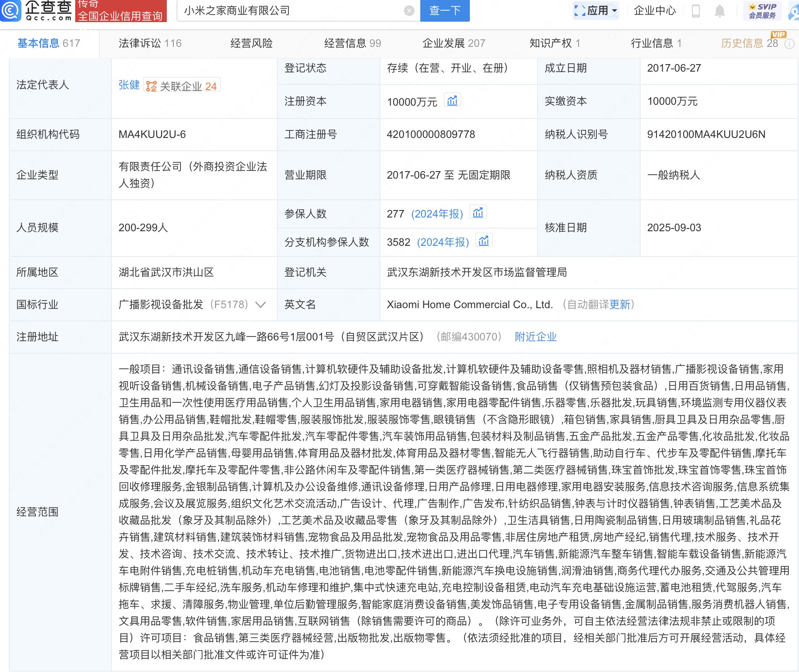Click 更新 link next to 自动翻译
The height and width of the screenshot is (672, 799).
(620, 305)
